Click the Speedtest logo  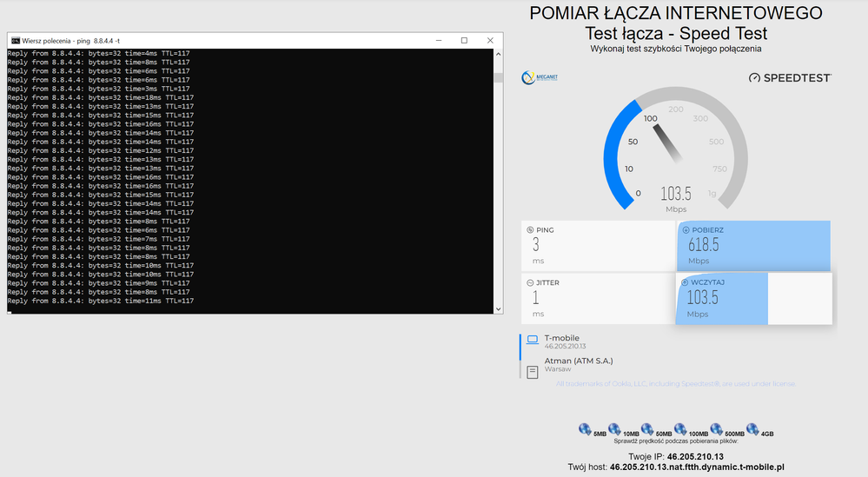(790, 78)
